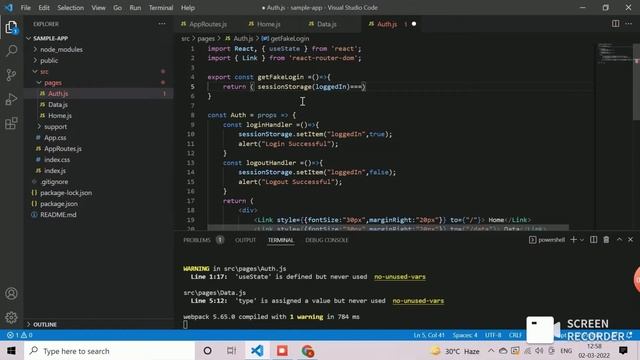Open Cortana circle on taskbar

click(207, 351)
